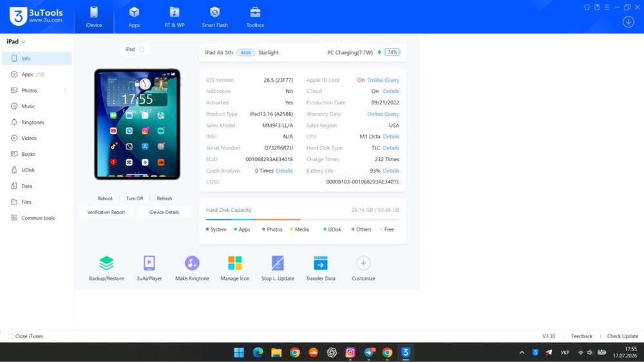Open Battery Life Details link

coord(391,171)
